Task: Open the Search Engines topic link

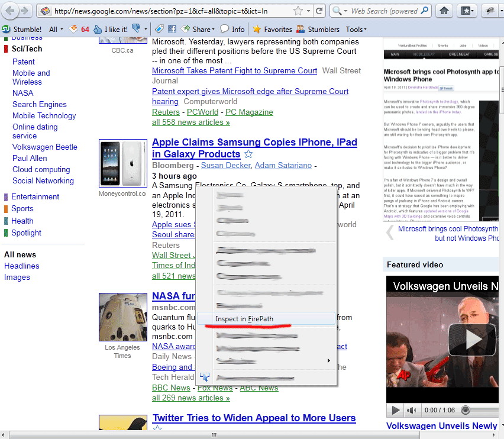Action: (x=39, y=105)
